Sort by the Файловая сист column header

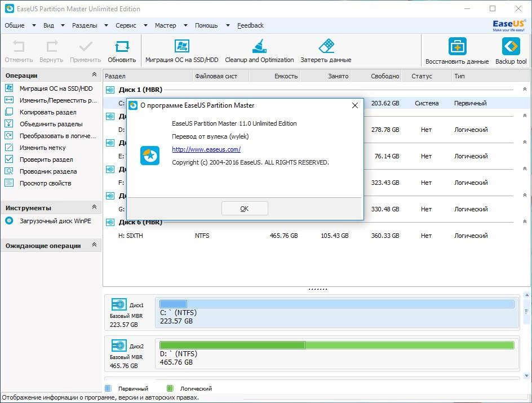(x=221, y=76)
